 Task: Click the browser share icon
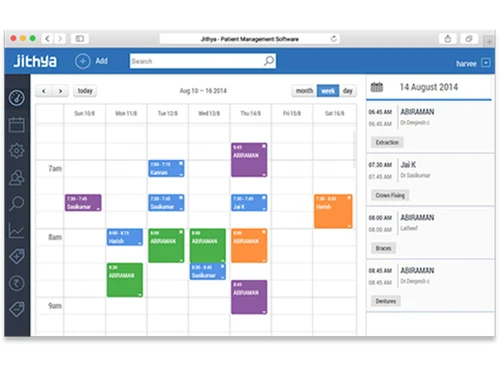(448, 39)
